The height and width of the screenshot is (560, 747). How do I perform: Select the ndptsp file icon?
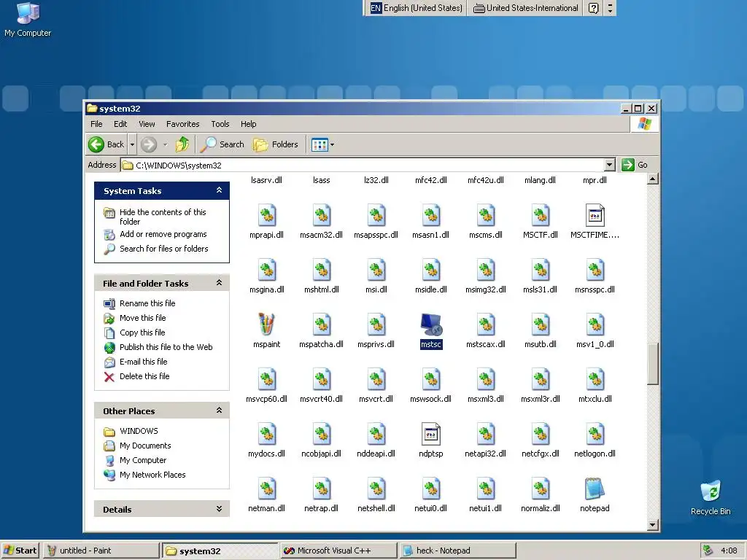click(431, 435)
